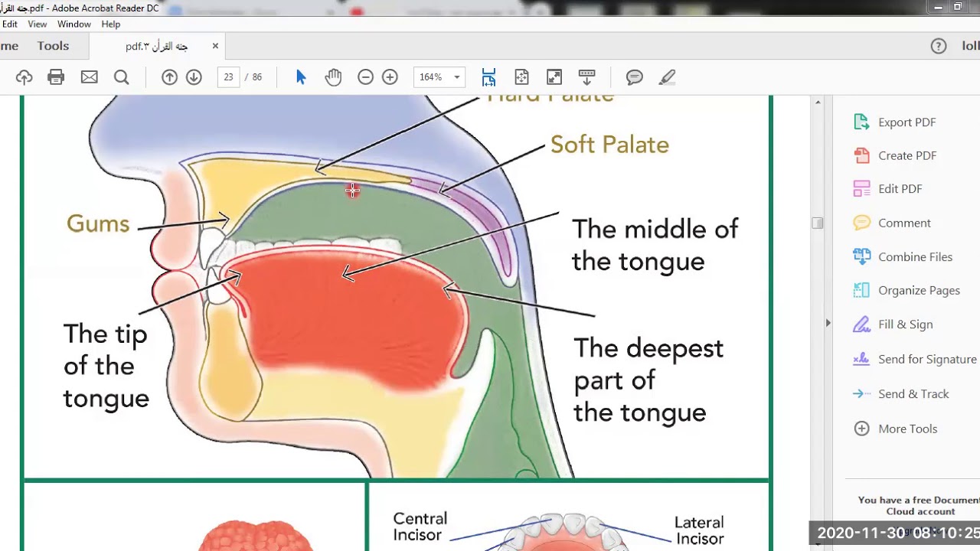Enable fit width scrolling mode

click(x=488, y=77)
